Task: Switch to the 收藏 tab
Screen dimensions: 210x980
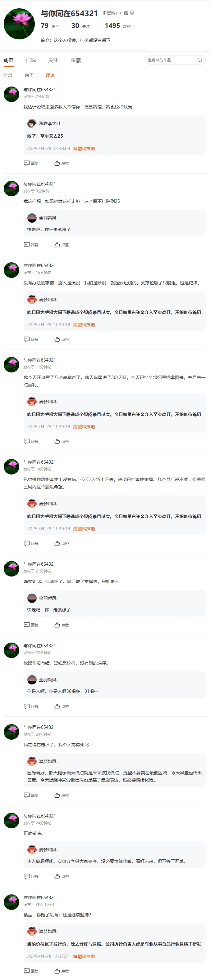Action: click(x=75, y=60)
